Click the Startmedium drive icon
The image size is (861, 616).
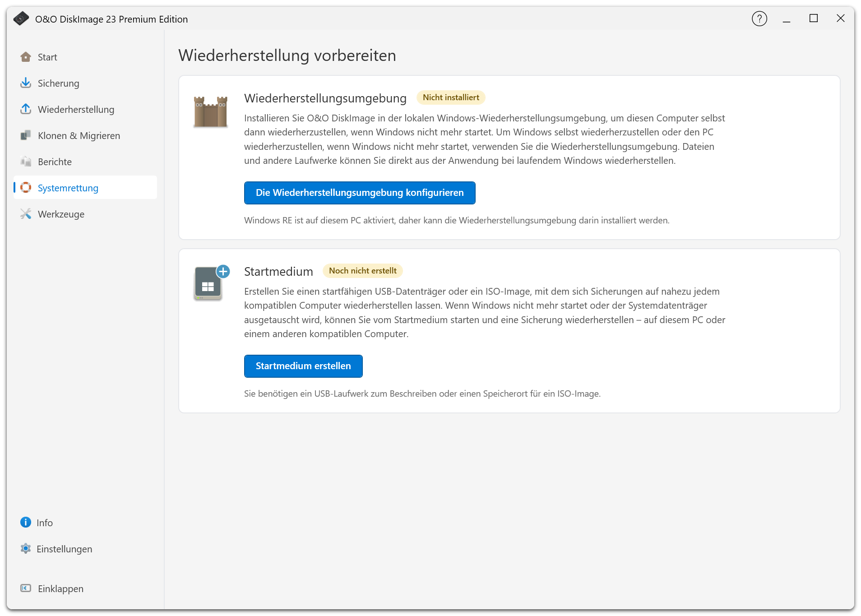tap(211, 283)
